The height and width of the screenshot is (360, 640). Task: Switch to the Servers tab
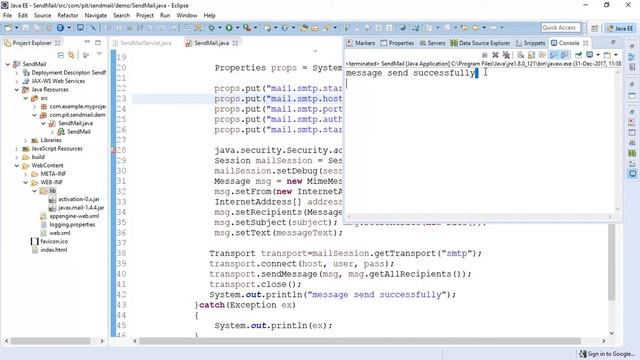(432, 43)
